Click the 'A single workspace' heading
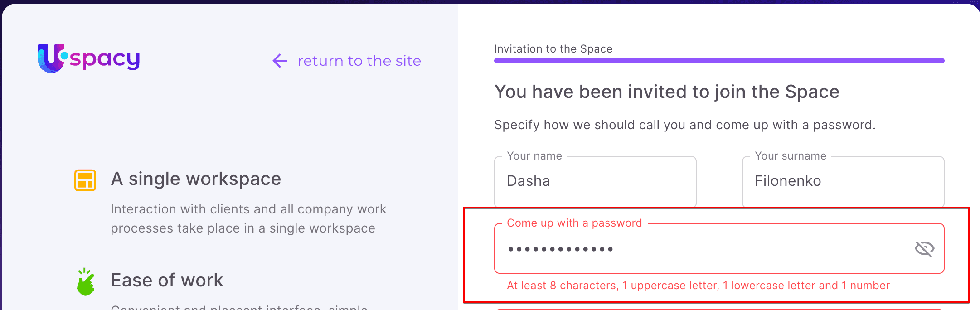This screenshot has height=310, width=980. coord(196,179)
